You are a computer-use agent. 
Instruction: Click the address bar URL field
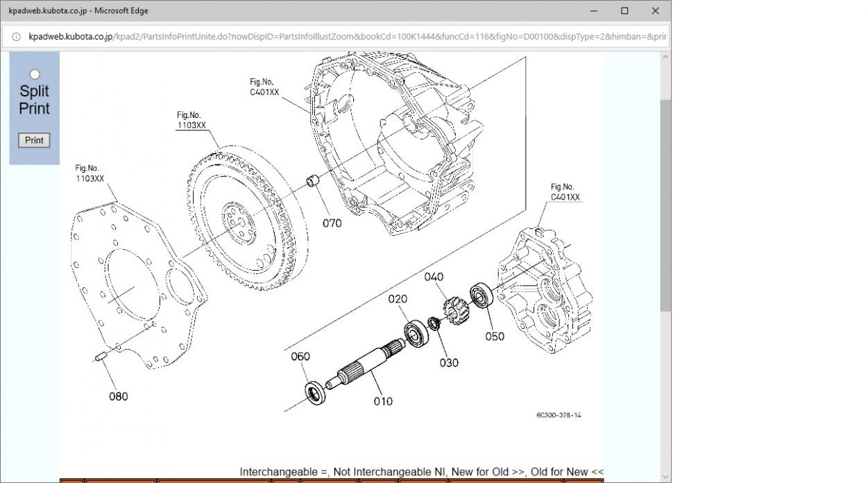[x=347, y=37]
